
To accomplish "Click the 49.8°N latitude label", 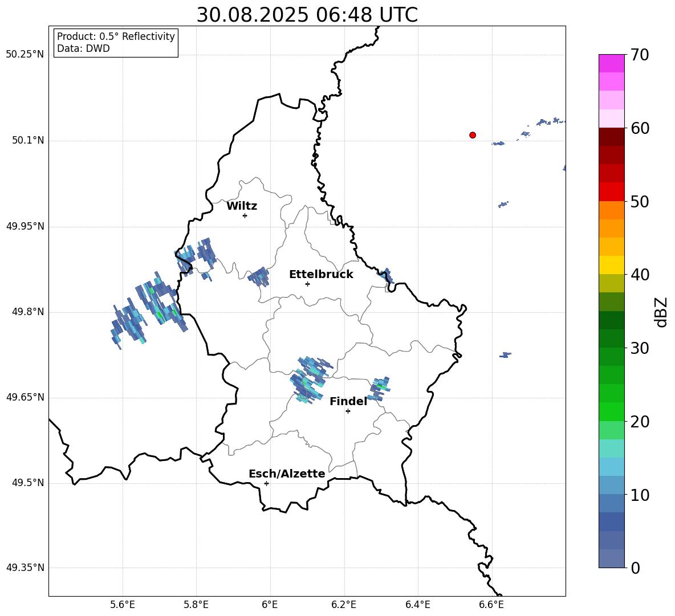I will 28,312.
